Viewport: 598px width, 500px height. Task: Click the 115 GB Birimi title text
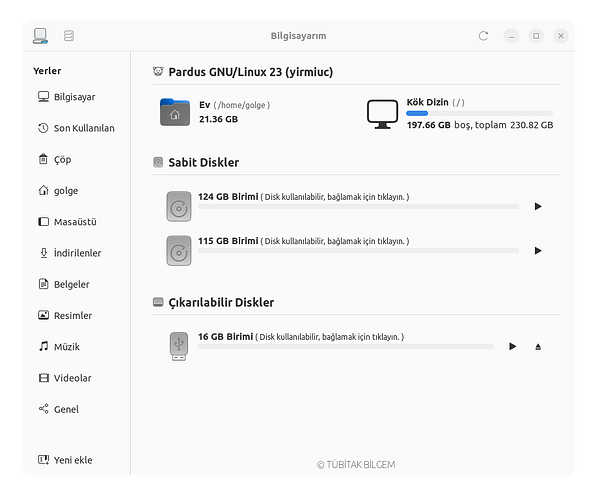pos(228,241)
